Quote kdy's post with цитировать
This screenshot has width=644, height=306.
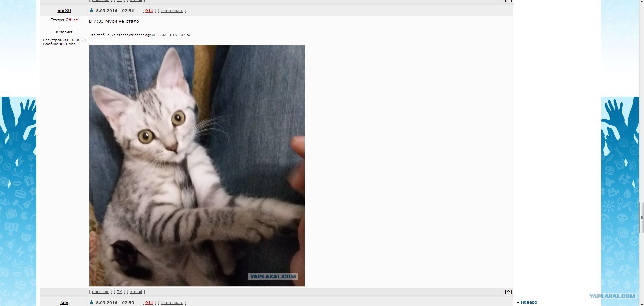(172, 303)
